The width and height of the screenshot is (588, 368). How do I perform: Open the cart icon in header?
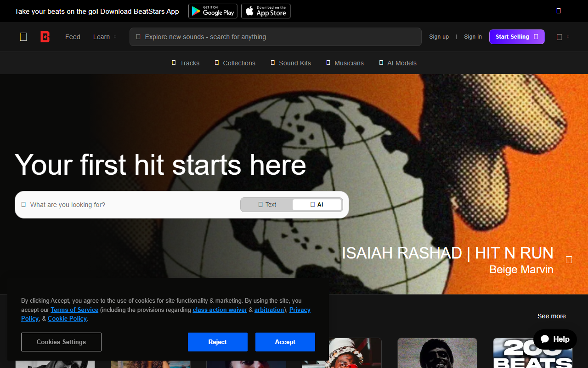click(559, 37)
